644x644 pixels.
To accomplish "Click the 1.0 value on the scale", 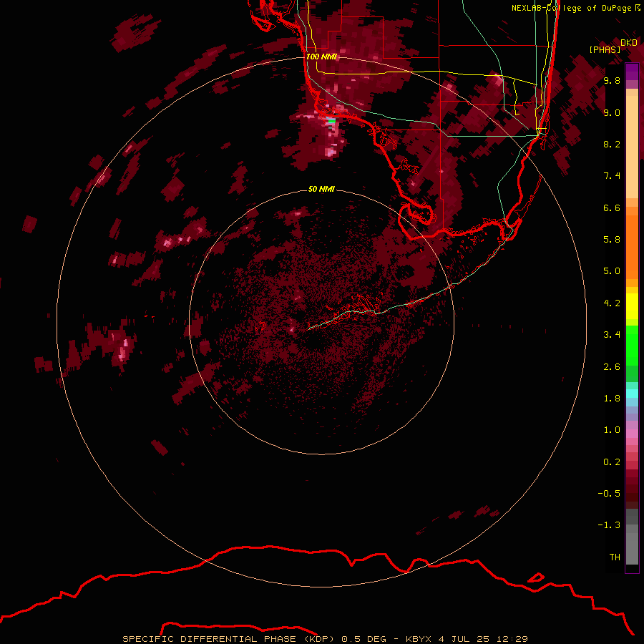I will (x=612, y=430).
